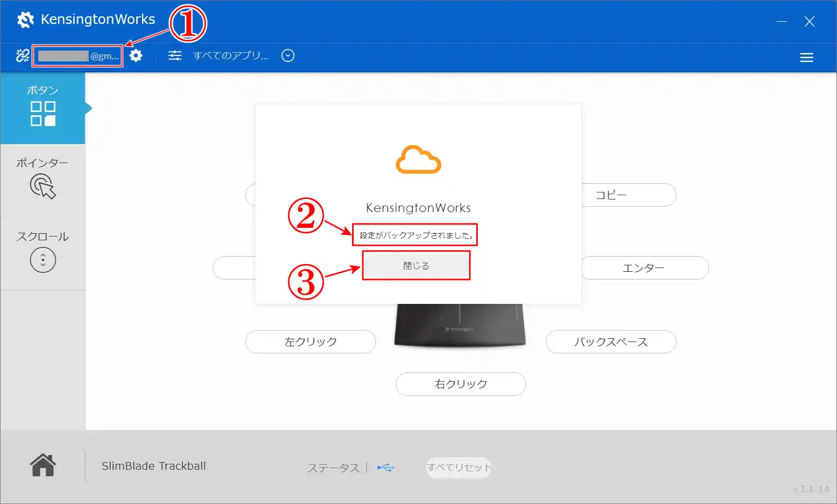Select the コピー button assignment

click(629, 195)
